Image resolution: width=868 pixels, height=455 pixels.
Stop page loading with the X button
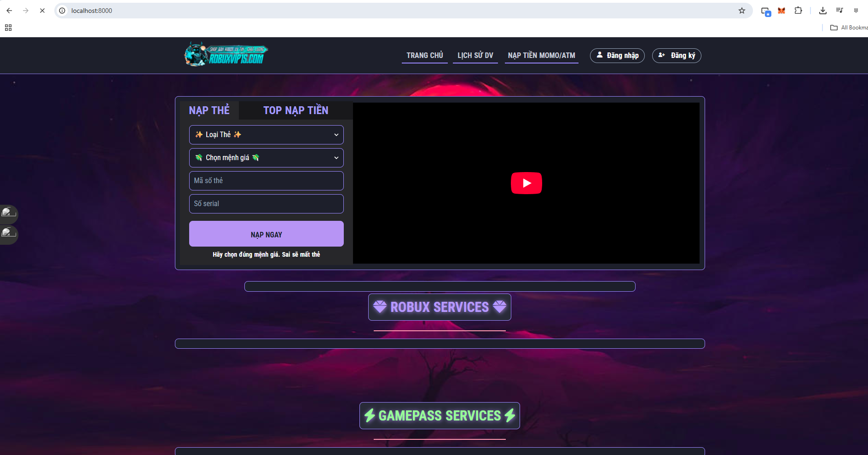click(42, 11)
